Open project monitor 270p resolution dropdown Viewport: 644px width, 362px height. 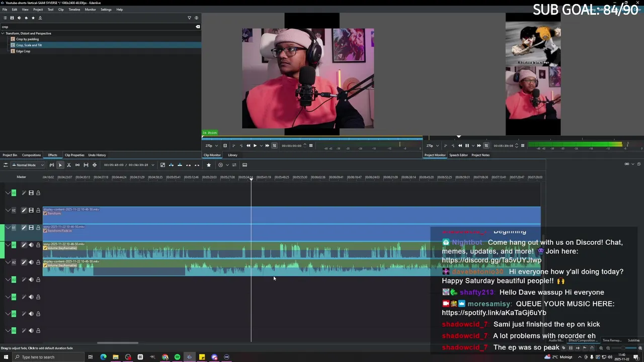click(431, 146)
